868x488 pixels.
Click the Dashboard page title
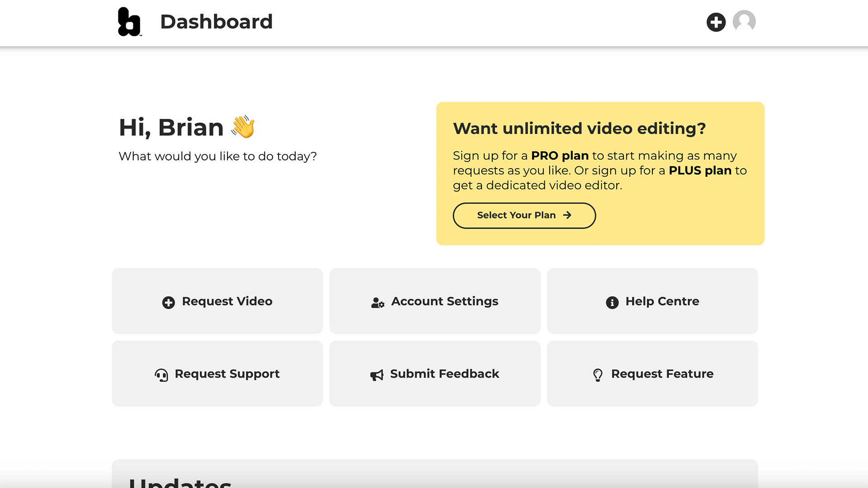(x=217, y=22)
